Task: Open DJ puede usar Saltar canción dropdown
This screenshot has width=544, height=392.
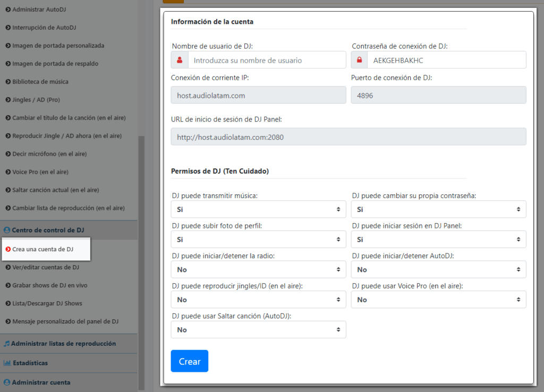Action: coord(259,329)
